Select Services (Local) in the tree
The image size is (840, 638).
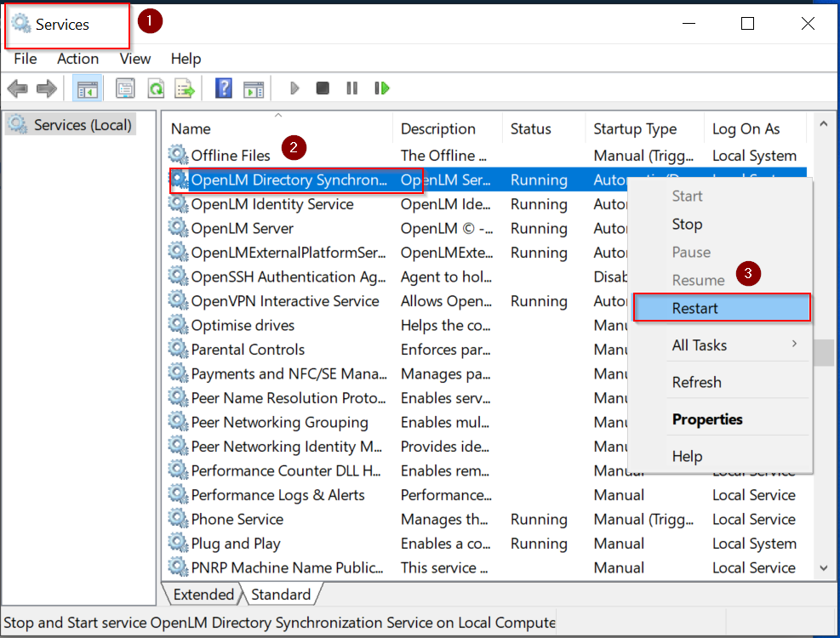tap(82, 125)
